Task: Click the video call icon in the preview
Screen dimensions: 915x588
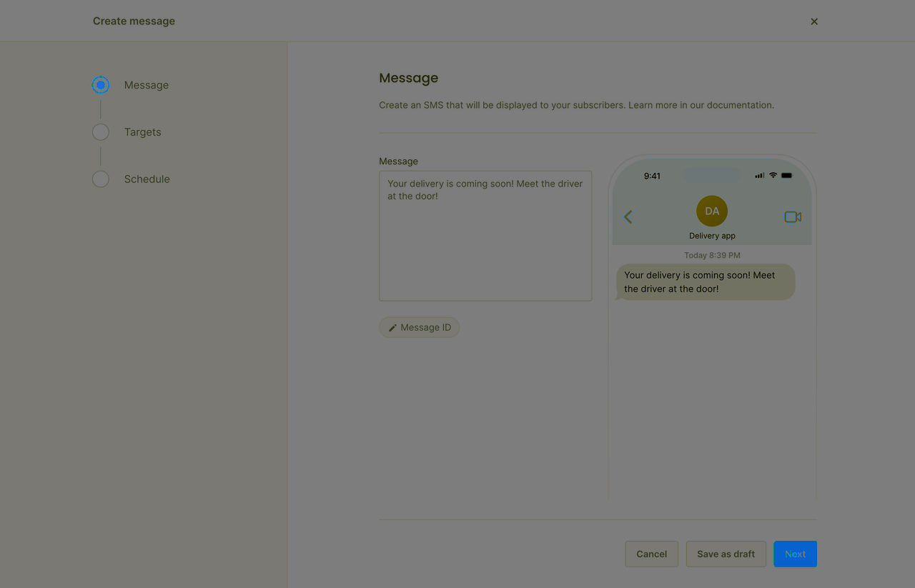Action: (x=793, y=216)
